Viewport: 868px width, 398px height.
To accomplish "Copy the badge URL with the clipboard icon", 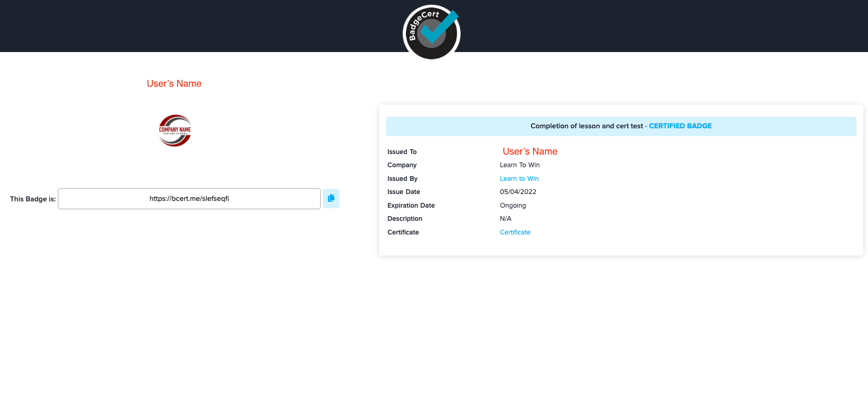I will [x=331, y=198].
